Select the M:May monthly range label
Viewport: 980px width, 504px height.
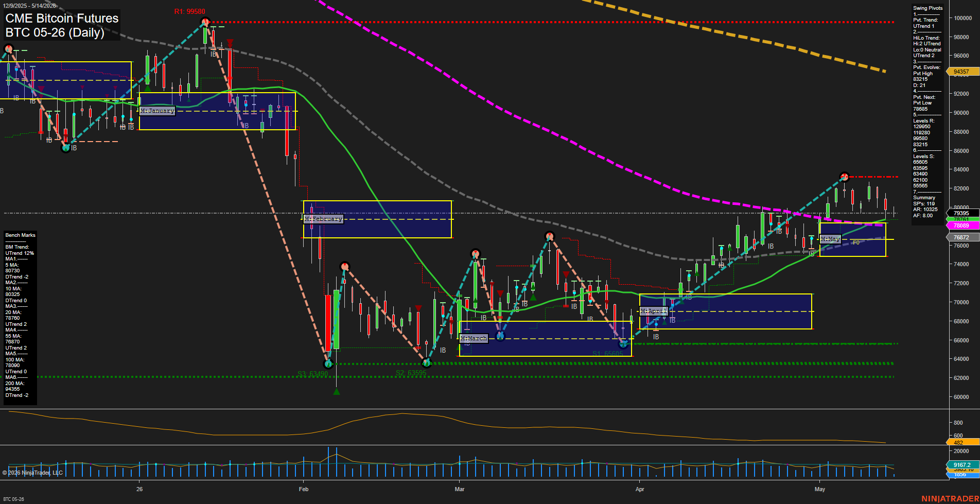pyautogui.click(x=830, y=239)
